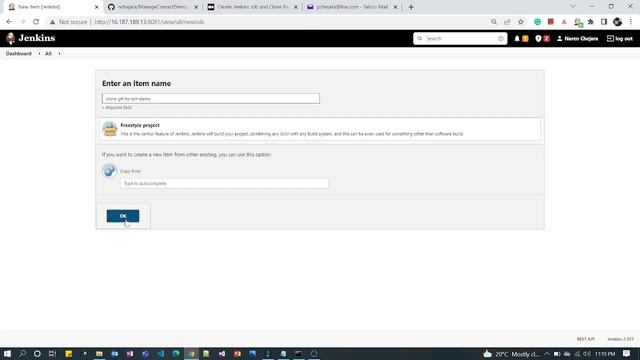640x360 pixels.
Task: Click the Not secure site info warning
Action: [68, 22]
